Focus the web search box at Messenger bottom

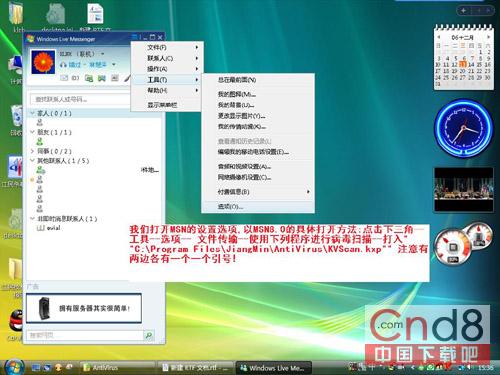pyautogui.click(x=85, y=335)
